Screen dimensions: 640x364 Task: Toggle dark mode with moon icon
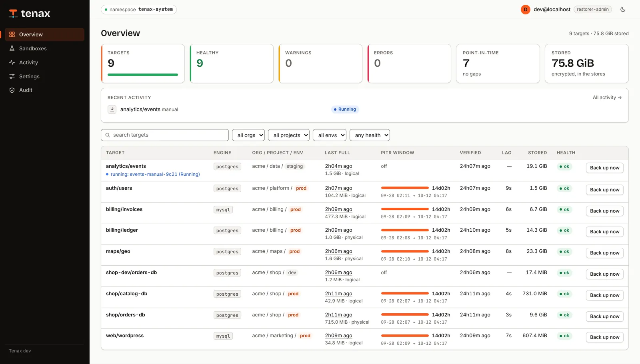(x=623, y=10)
